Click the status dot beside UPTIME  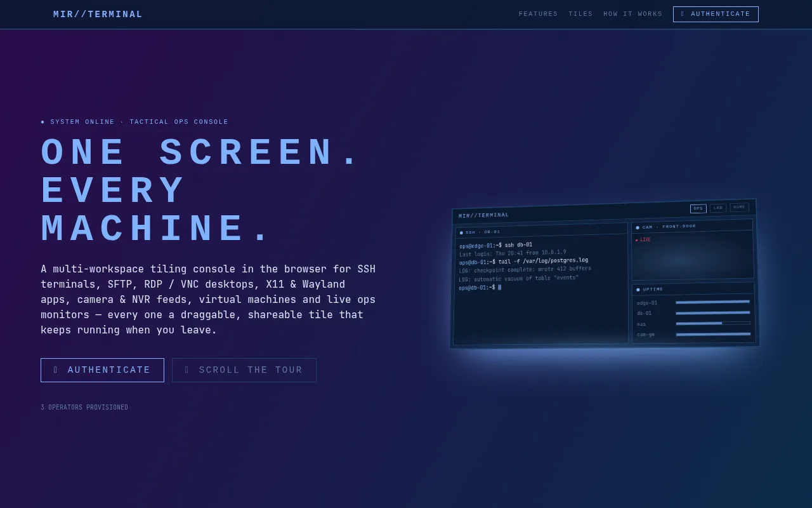tap(638, 290)
